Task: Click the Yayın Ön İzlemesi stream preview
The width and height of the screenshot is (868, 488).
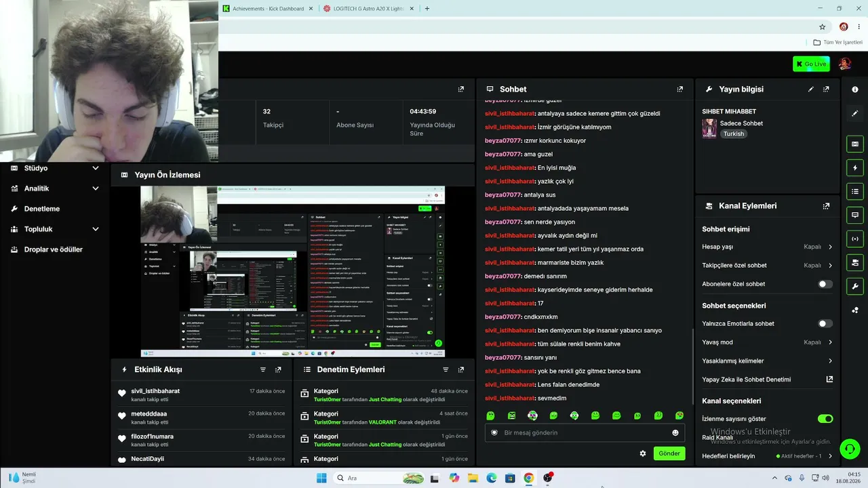Action: [292, 271]
